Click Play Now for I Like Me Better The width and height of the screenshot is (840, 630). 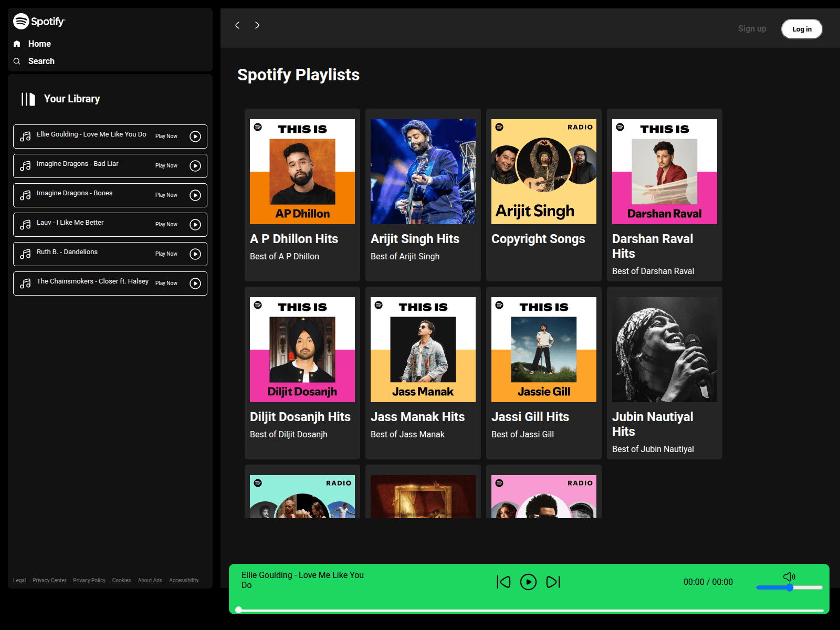pos(166,225)
